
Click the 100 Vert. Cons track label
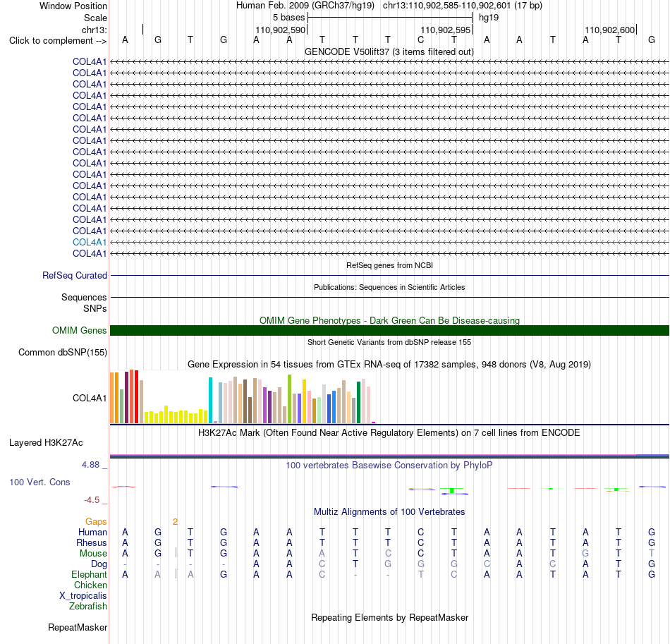click(39, 482)
